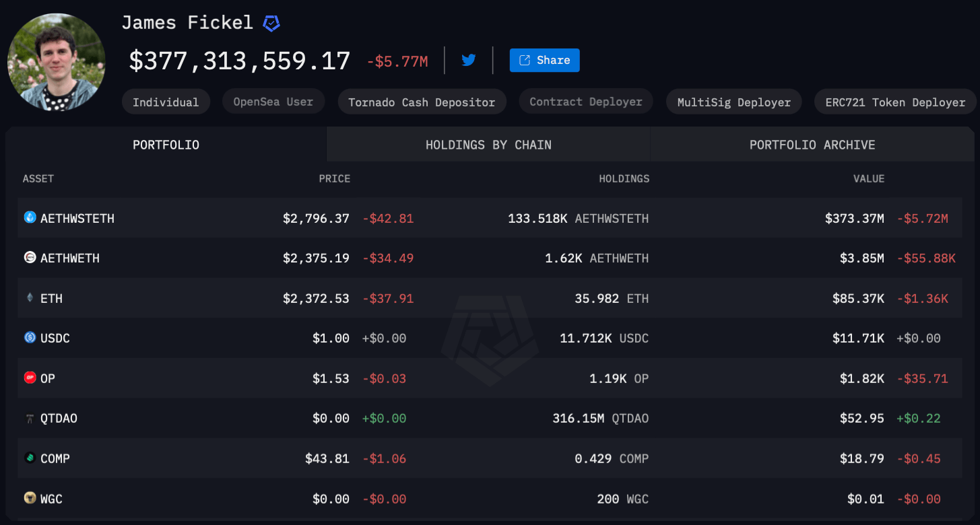Open the WGC asset name
This screenshot has height=525, width=980.
pyautogui.click(x=51, y=499)
